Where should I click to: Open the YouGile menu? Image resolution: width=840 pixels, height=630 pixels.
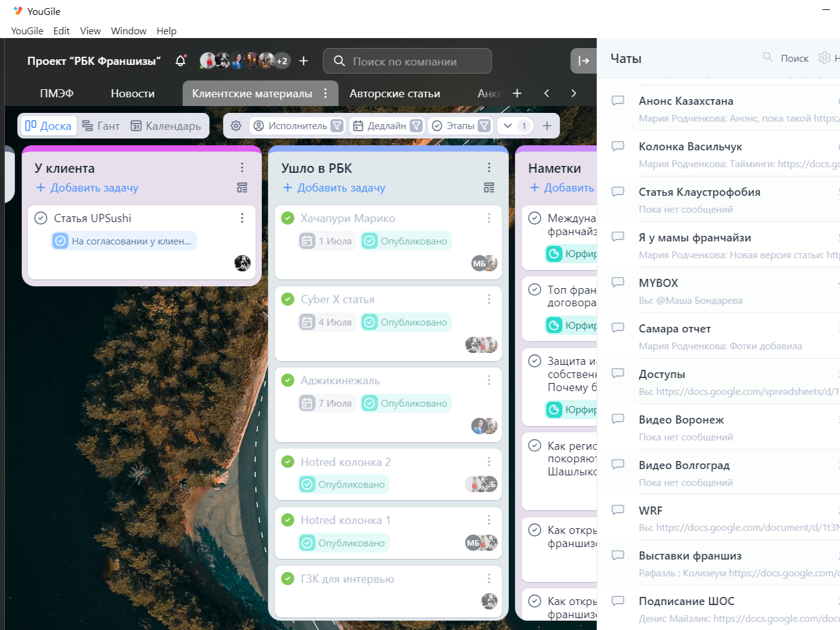pyautogui.click(x=27, y=31)
